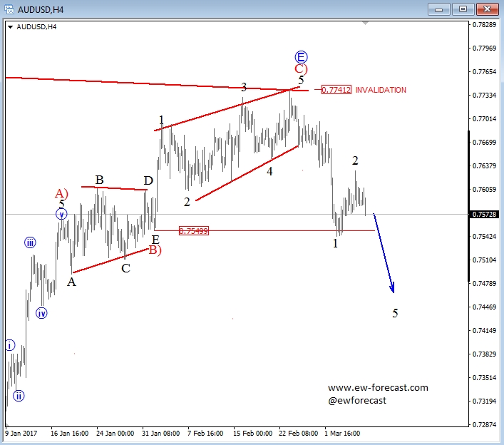The height and width of the screenshot is (445, 504).
Task: Select the circled v wave label
Action: 61,214
